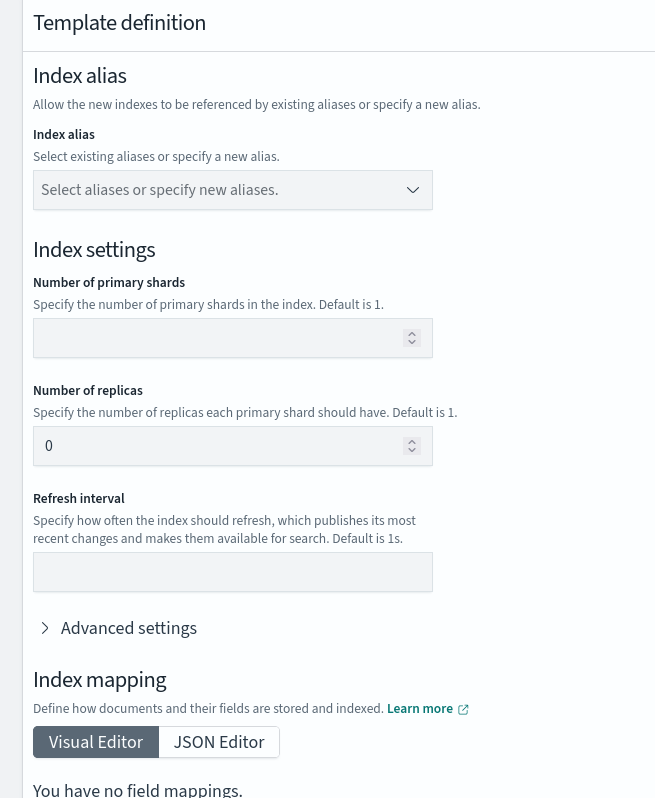
Task: Select the Visual Editor tab
Action: [96, 742]
